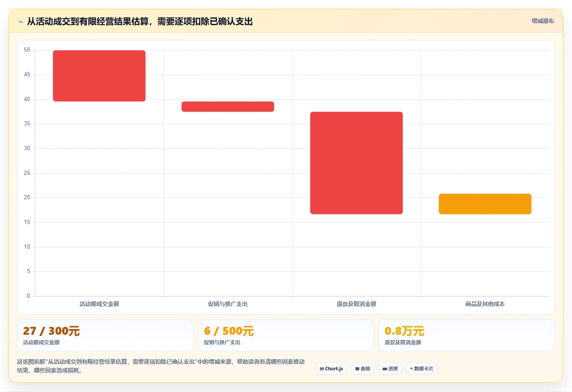The width and height of the screenshot is (572, 392).
Task: Click the 表格 tag chip
Action: [363, 369]
